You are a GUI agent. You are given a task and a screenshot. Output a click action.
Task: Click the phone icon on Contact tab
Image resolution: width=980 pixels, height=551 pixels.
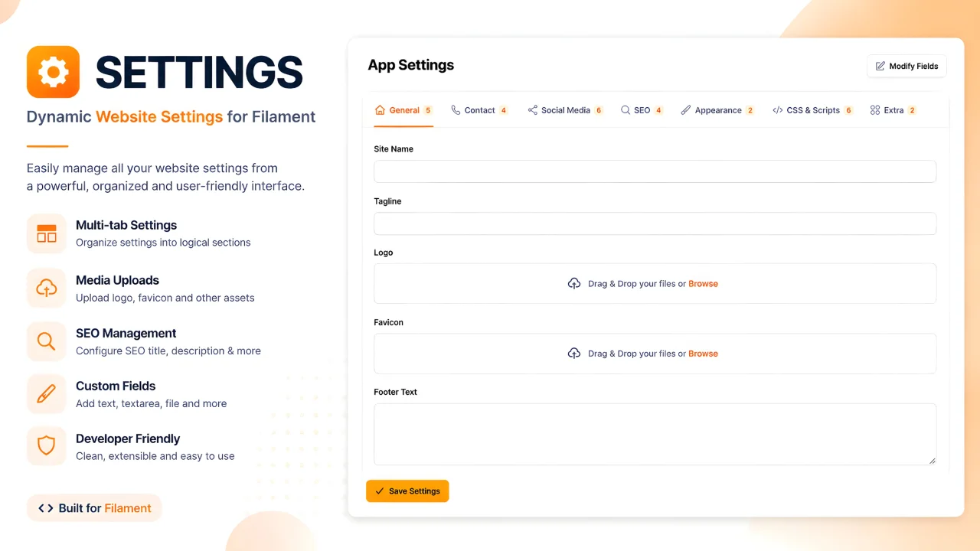click(456, 110)
